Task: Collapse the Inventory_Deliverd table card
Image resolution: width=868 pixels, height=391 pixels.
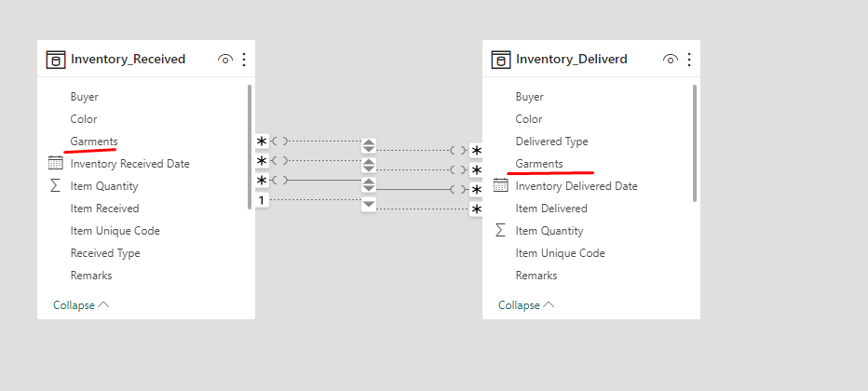Action: click(526, 305)
